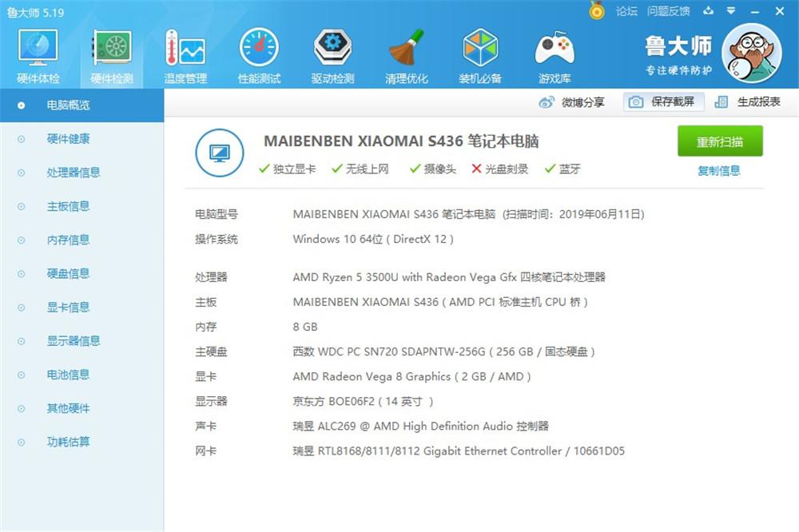Click the download icon in the title bar

(707, 10)
